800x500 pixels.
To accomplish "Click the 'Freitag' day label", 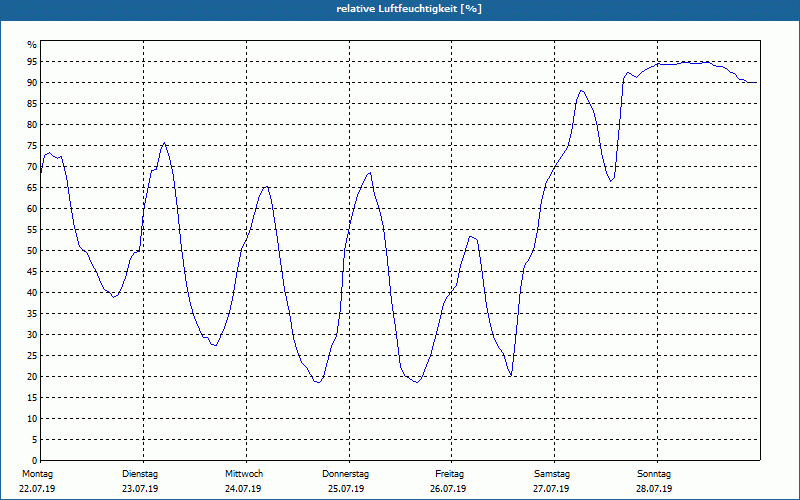I will [449, 474].
